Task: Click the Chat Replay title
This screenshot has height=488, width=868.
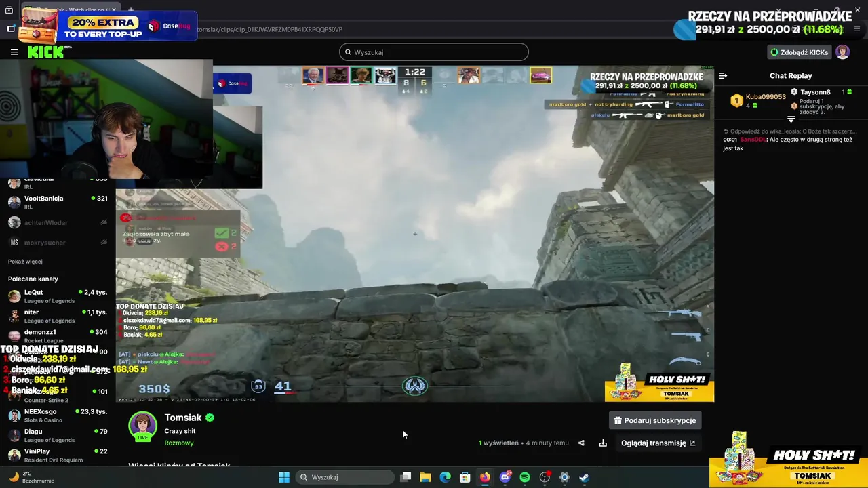Action: point(791,76)
